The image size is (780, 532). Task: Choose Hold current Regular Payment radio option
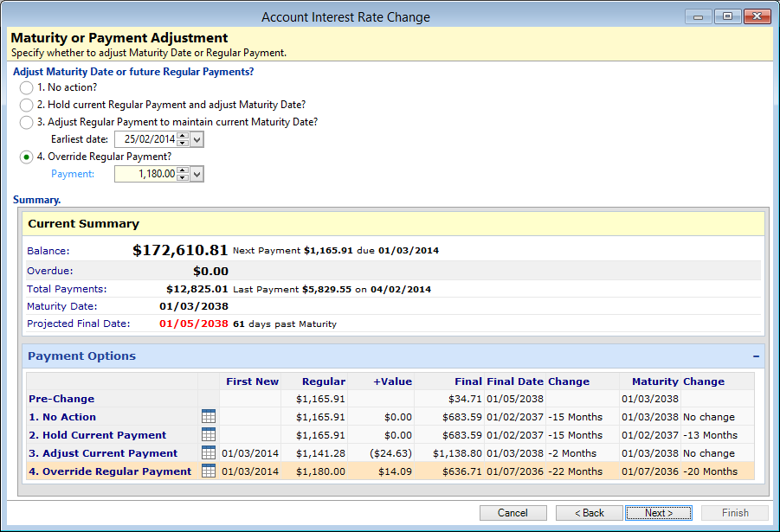(26, 106)
